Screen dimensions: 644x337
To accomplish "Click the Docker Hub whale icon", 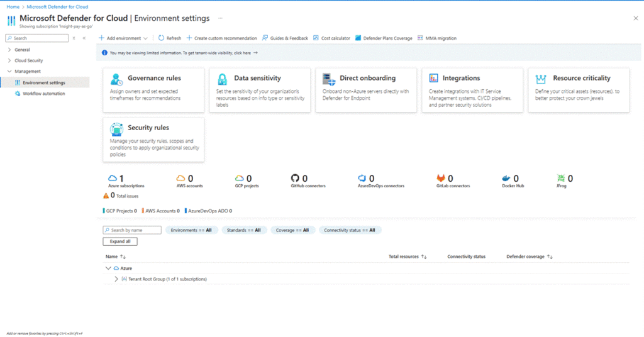I will 507,179.
